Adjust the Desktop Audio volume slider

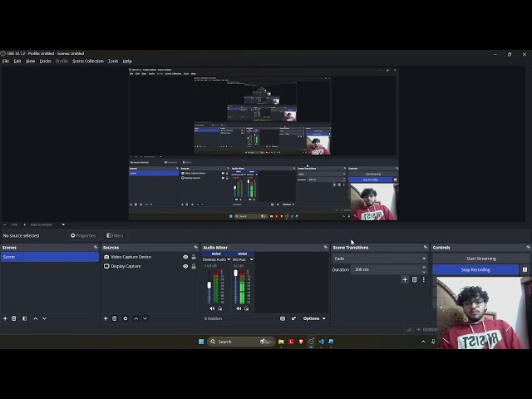coord(209,287)
